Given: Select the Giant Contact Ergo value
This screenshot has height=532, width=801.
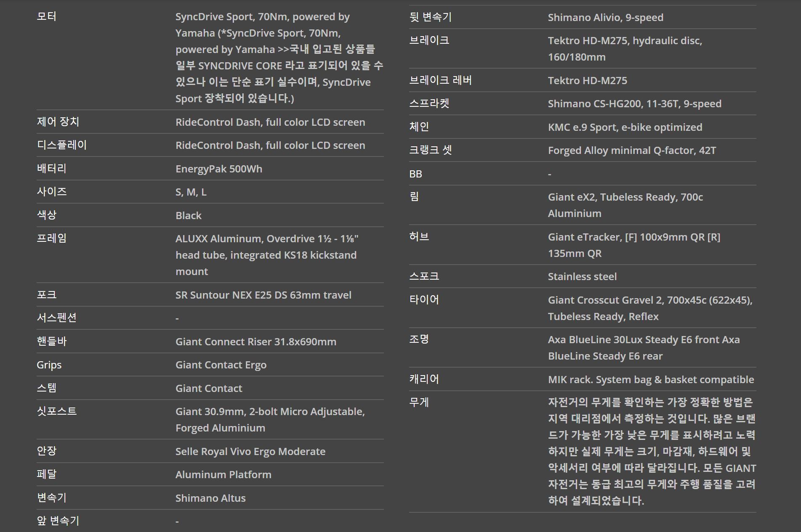Looking at the screenshot, I should 221,365.
